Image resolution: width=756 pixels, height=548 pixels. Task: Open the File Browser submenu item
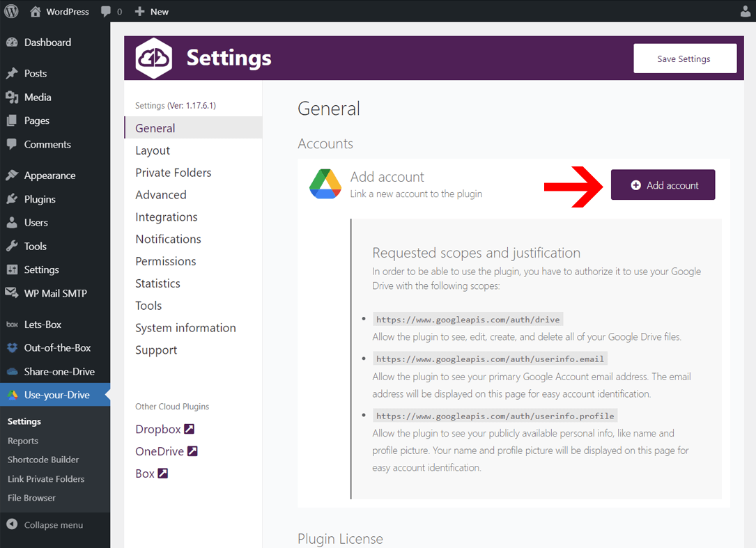[x=31, y=498]
